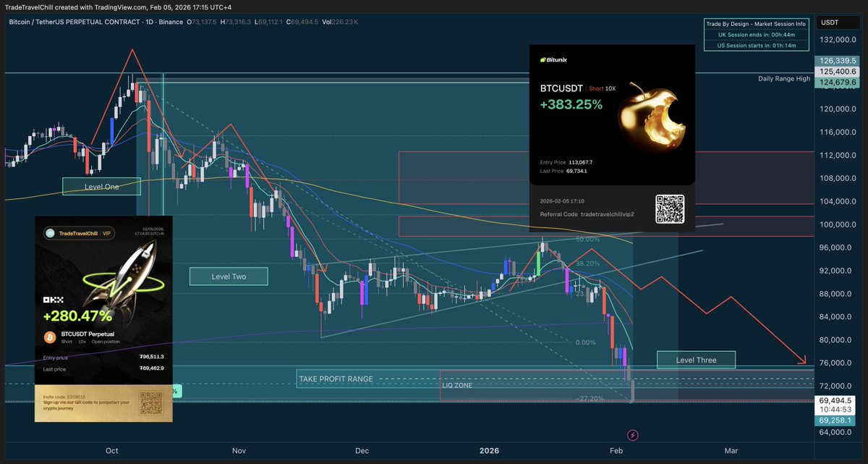Click the 2026 label on the time axis
This screenshot has height=464, width=868.
pyautogui.click(x=490, y=450)
